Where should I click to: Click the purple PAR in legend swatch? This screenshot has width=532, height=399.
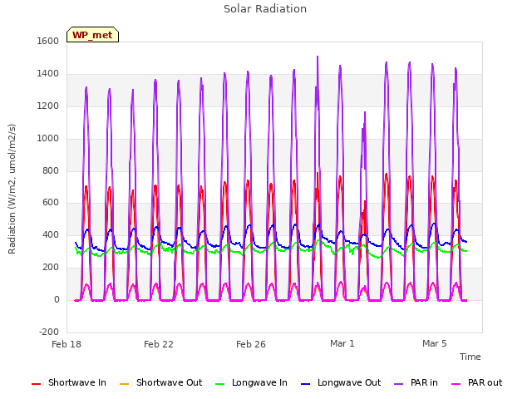399,384
